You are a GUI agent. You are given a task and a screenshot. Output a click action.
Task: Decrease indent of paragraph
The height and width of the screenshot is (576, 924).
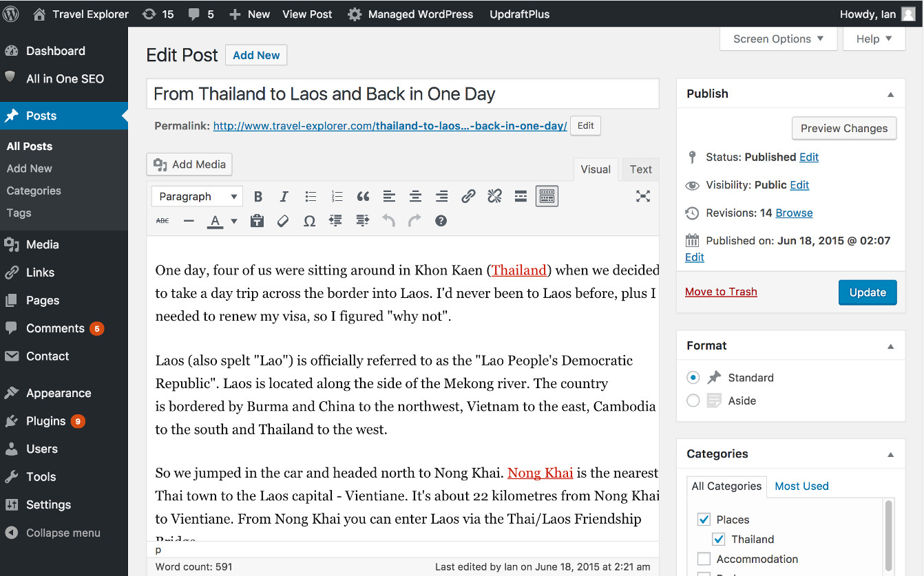pyautogui.click(x=335, y=221)
